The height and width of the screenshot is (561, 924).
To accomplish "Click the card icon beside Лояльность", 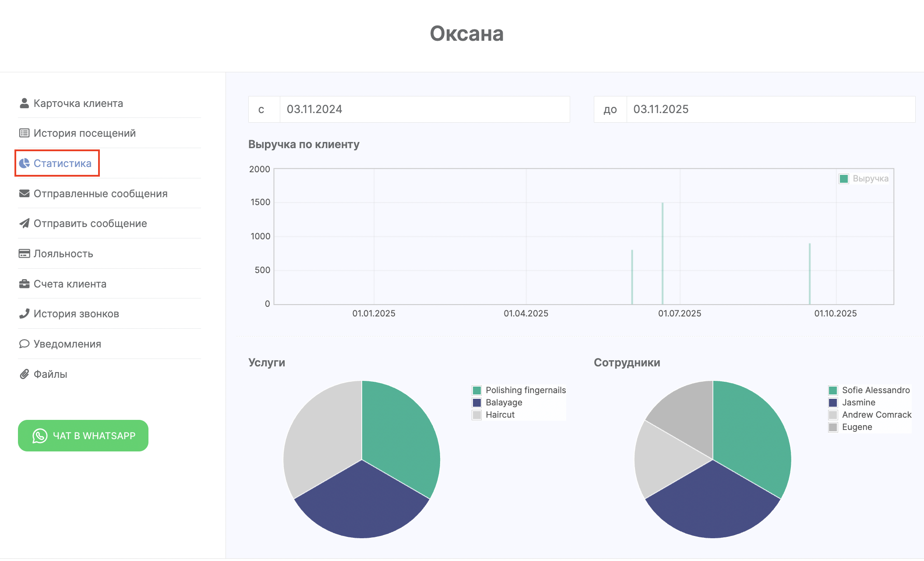I will click(24, 254).
